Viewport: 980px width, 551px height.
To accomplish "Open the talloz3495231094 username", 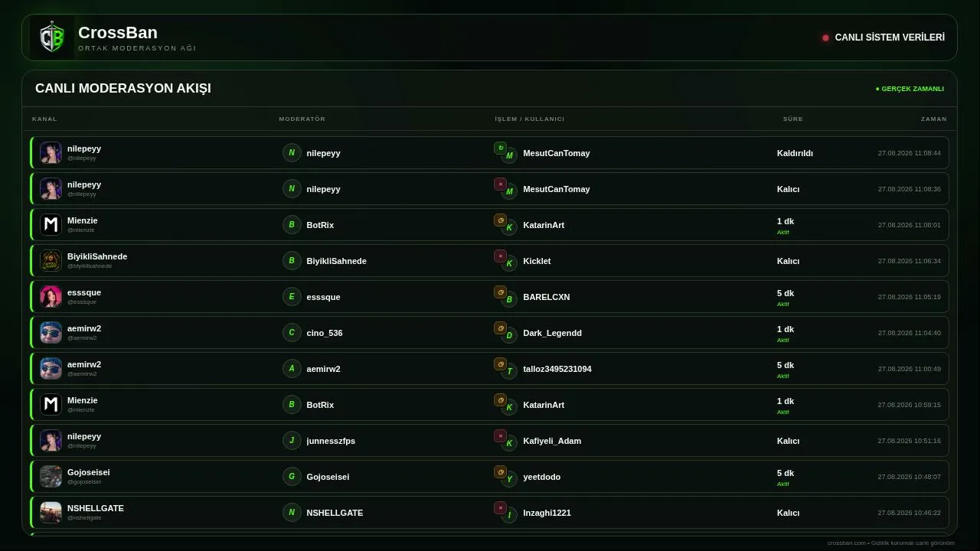I will pos(557,369).
